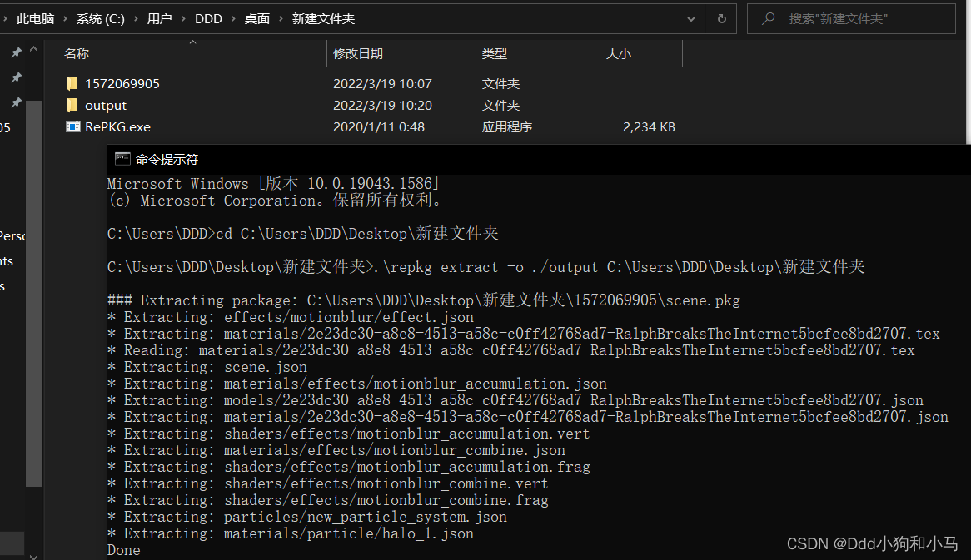This screenshot has height=560, width=971.
Task: Open address bar history dropdown
Action: (x=691, y=19)
